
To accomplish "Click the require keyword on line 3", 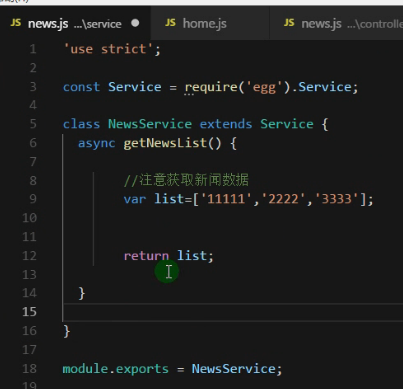I will coord(211,87).
